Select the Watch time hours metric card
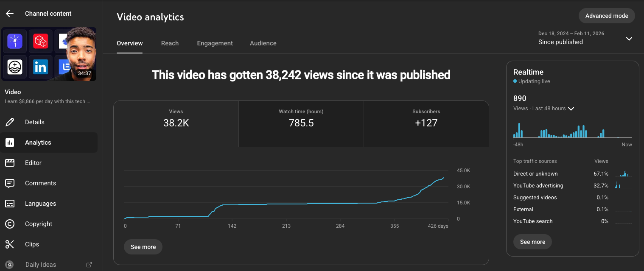 pyautogui.click(x=301, y=123)
